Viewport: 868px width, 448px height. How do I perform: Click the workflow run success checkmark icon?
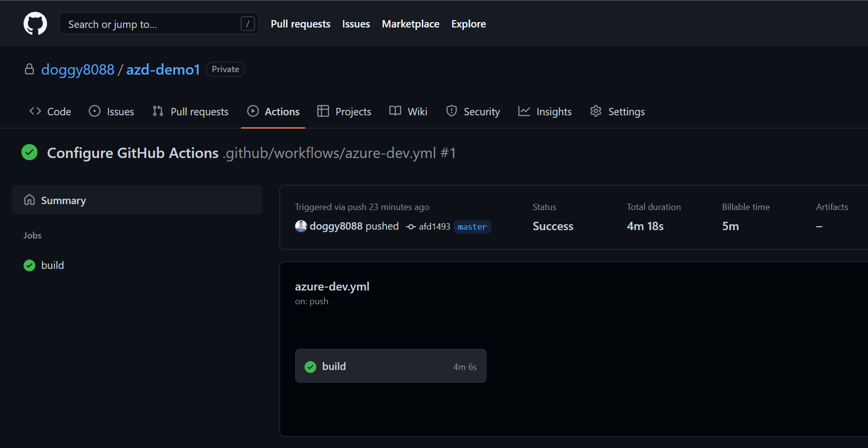click(x=29, y=153)
